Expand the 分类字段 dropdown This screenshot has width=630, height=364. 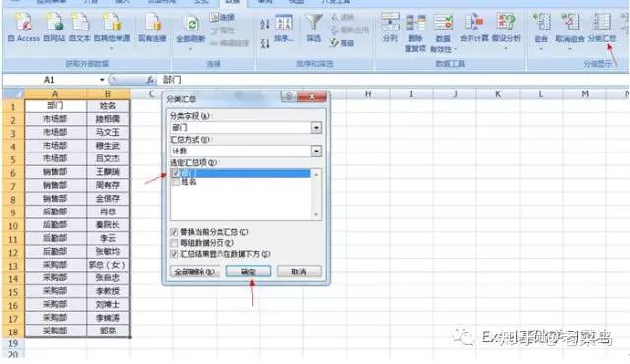pyautogui.click(x=316, y=128)
